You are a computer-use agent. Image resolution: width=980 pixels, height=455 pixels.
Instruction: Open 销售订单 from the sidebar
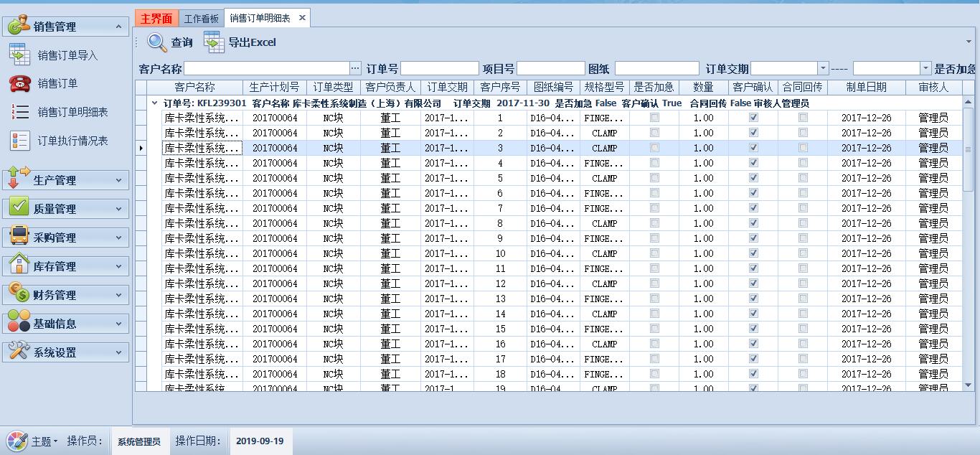57,83
